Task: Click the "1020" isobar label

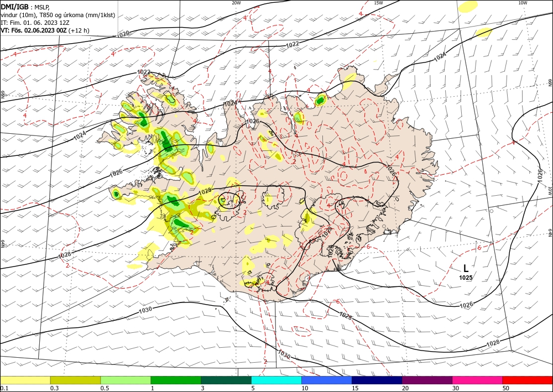Action: pos(123,34)
